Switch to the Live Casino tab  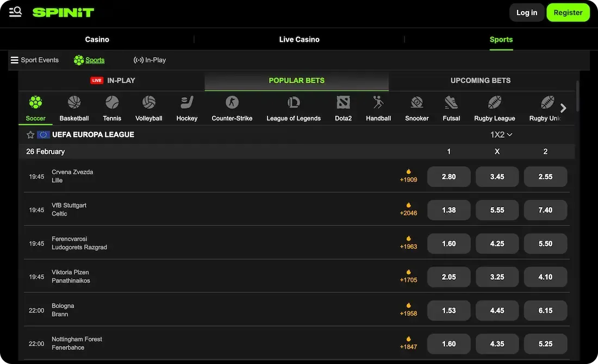pyautogui.click(x=300, y=39)
